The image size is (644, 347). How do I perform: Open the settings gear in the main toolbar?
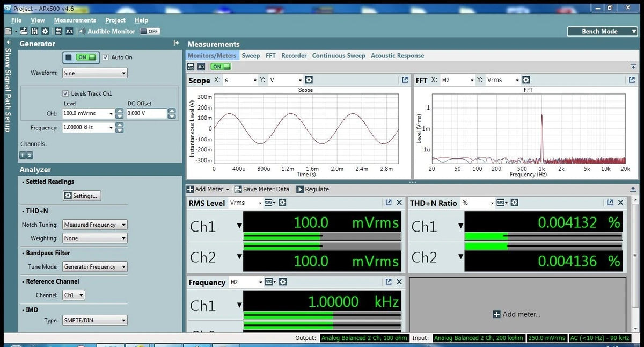pyautogui.click(x=45, y=31)
